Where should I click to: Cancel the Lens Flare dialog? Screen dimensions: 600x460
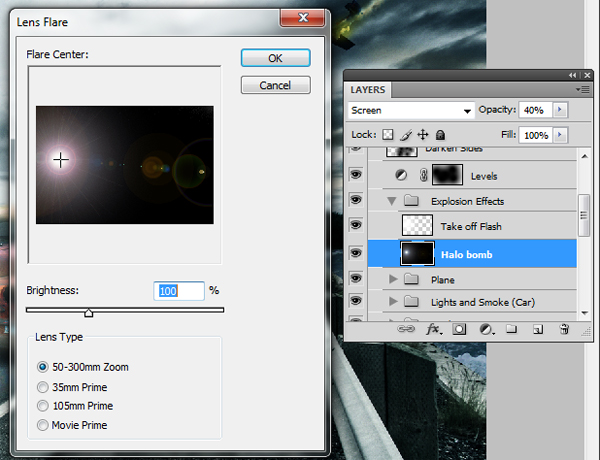pyautogui.click(x=276, y=85)
